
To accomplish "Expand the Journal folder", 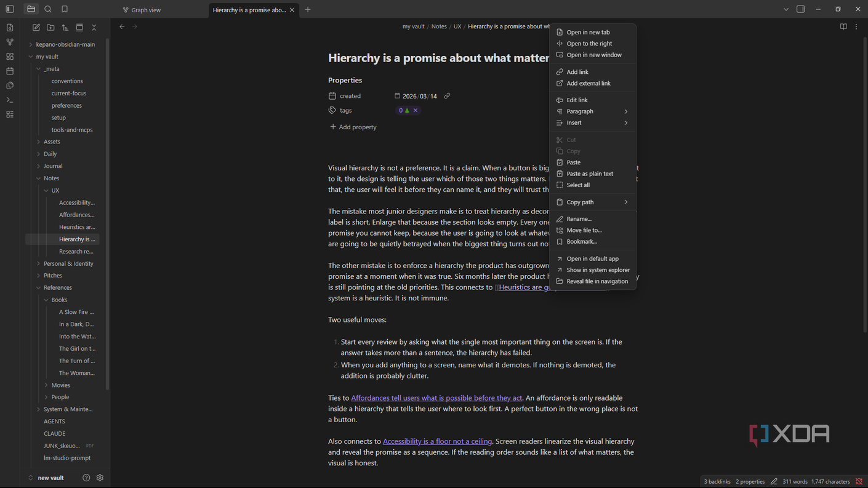I will tap(53, 166).
